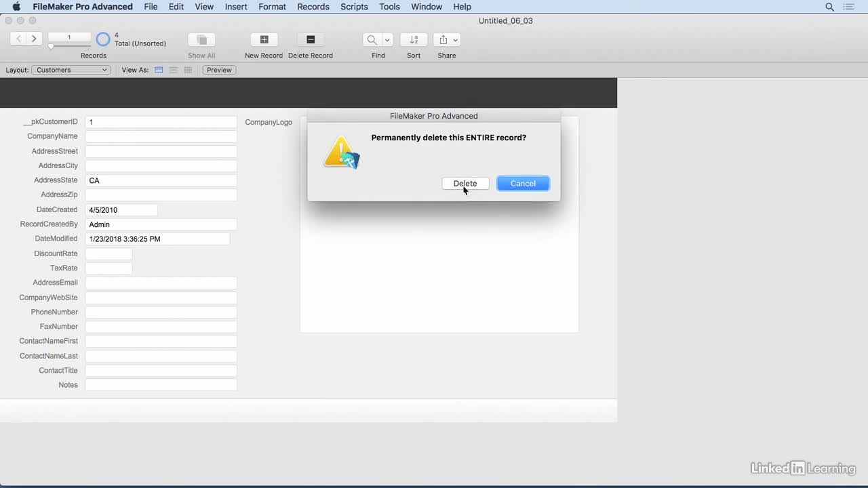Click the warning icon in dialog
Viewport: 868px width, 488px height.
(x=341, y=152)
